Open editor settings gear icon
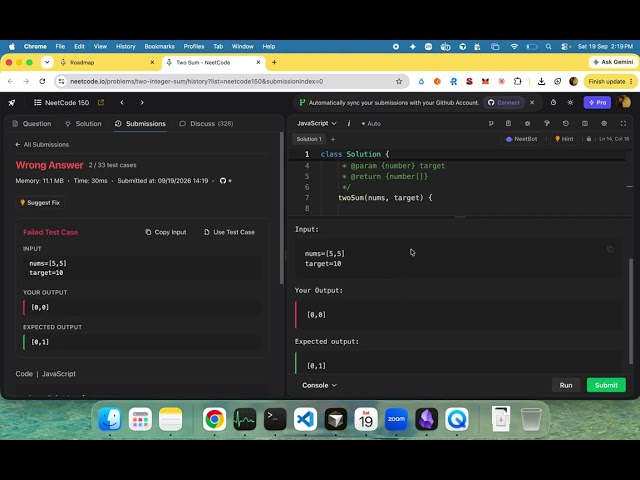640x480 pixels. tap(604, 123)
